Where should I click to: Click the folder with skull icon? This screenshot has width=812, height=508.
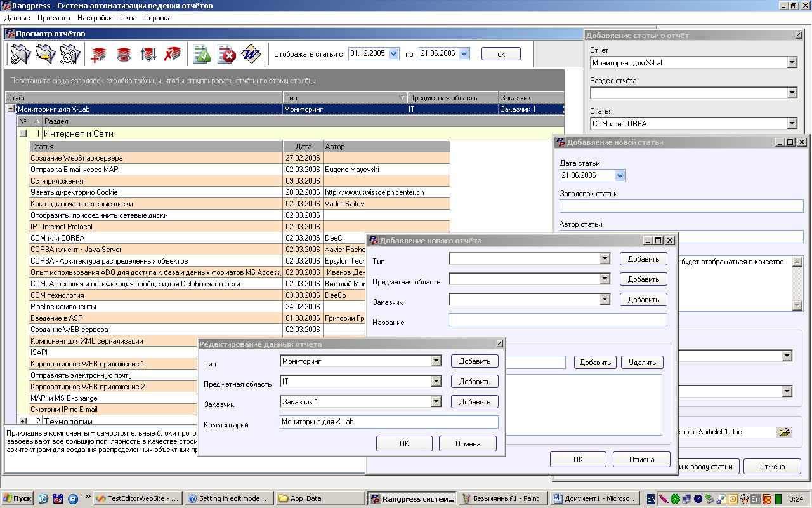[69, 55]
